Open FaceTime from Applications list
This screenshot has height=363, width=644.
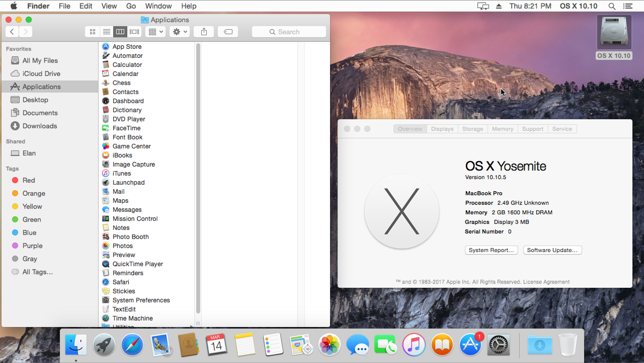(127, 128)
